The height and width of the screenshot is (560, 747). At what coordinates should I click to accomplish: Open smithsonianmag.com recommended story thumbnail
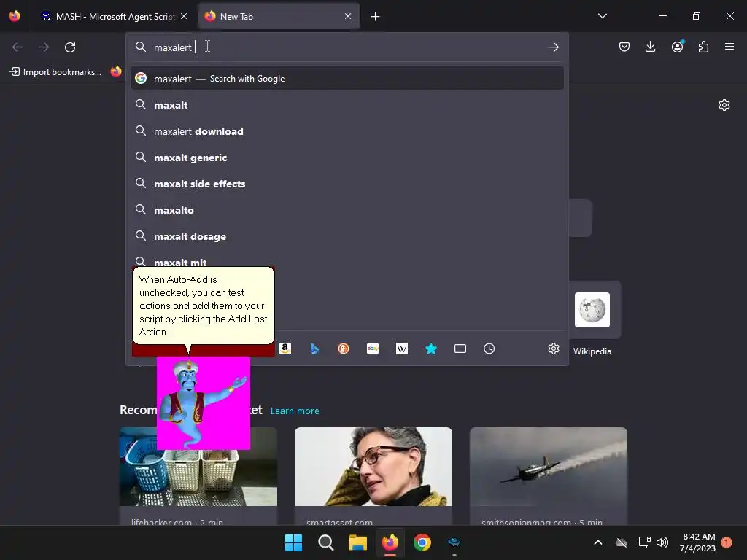pos(549,467)
